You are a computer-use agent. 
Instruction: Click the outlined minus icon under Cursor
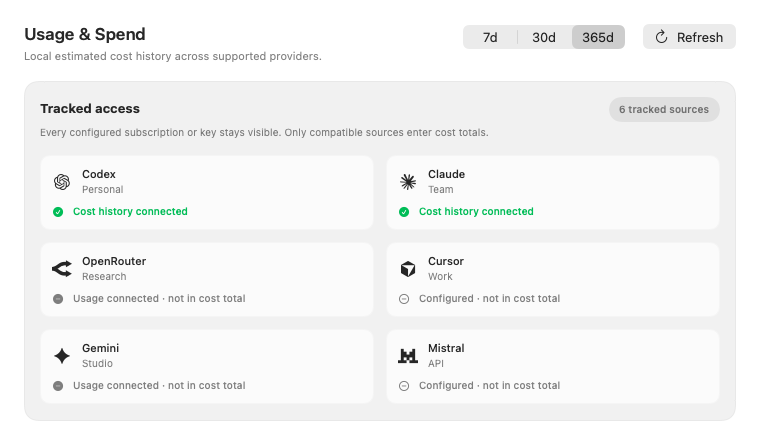coord(404,299)
